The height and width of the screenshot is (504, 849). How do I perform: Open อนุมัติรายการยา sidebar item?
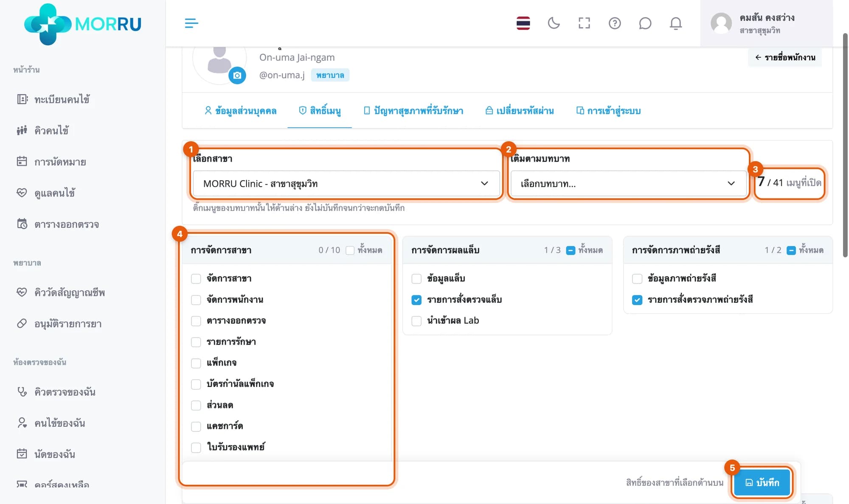click(59, 324)
